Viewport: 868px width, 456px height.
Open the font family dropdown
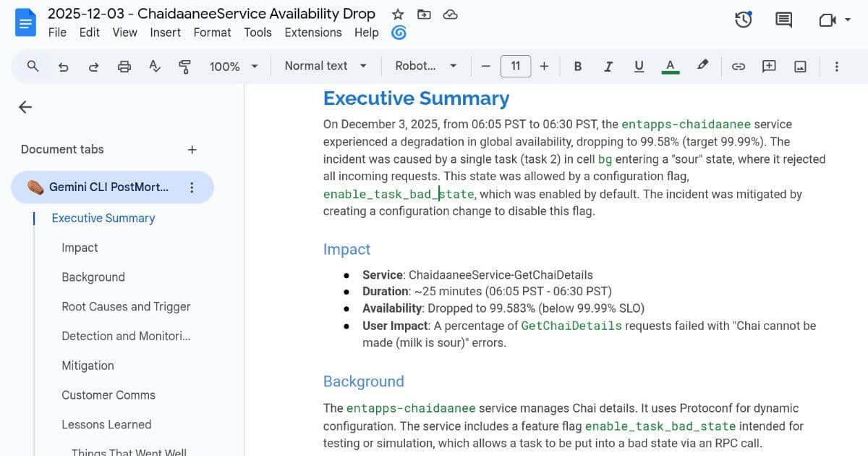(425, 66)
